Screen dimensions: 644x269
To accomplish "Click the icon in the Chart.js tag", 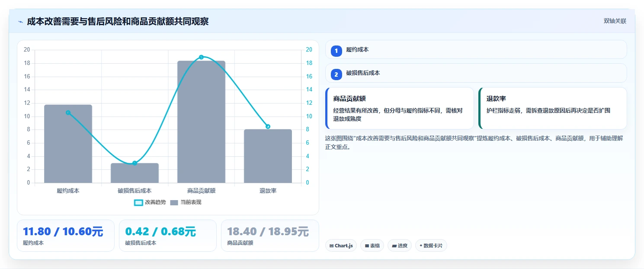I will tap(331, 246).
